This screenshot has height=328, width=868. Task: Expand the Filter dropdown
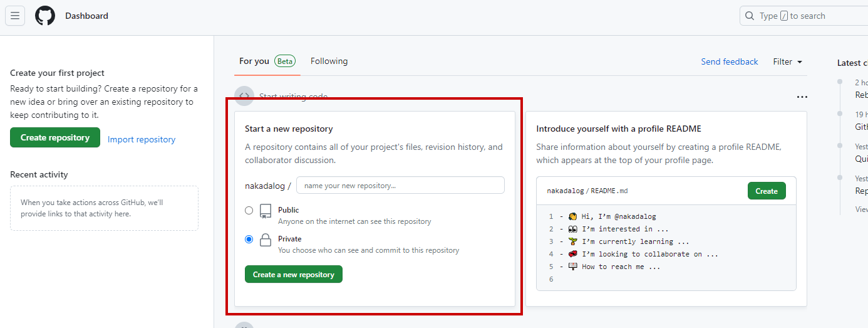tap(787, 61)
